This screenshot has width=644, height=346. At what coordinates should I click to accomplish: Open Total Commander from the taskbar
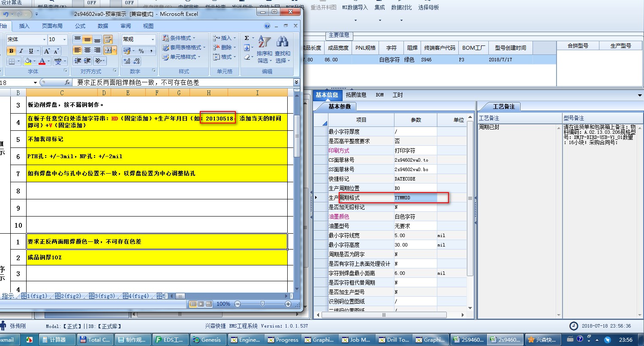click(x=95, y=340)
